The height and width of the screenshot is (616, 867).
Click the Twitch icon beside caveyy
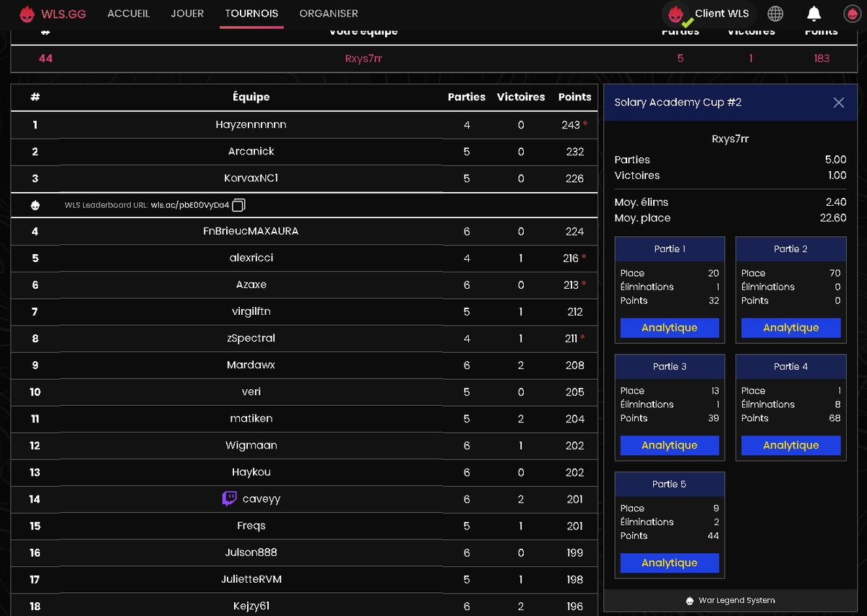tap(229, 498)
